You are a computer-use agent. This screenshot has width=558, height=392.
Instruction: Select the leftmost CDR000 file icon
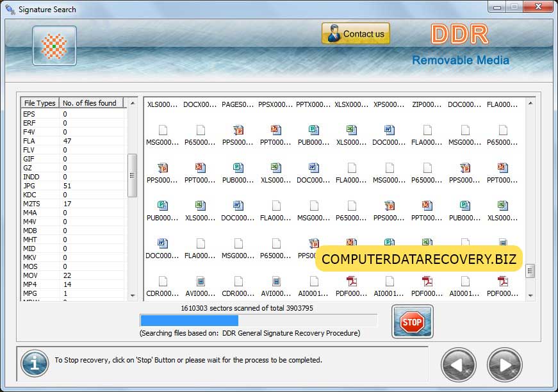coord(163,281)
